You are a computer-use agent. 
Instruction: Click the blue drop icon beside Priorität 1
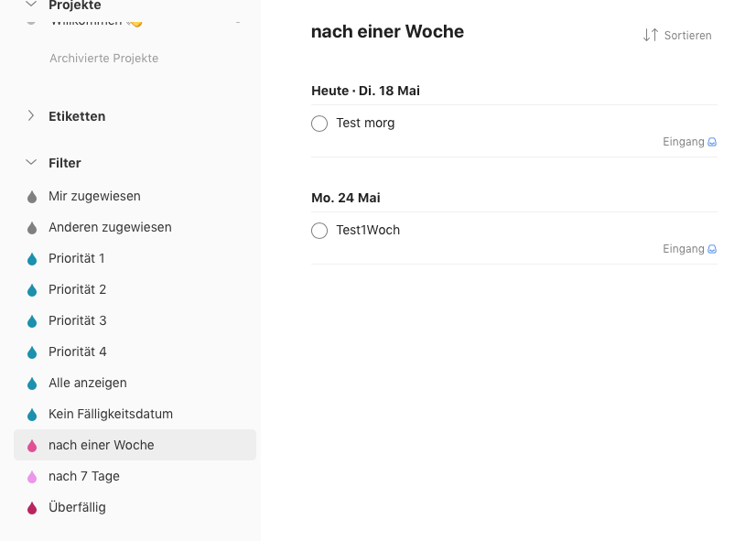coord(32,259)
